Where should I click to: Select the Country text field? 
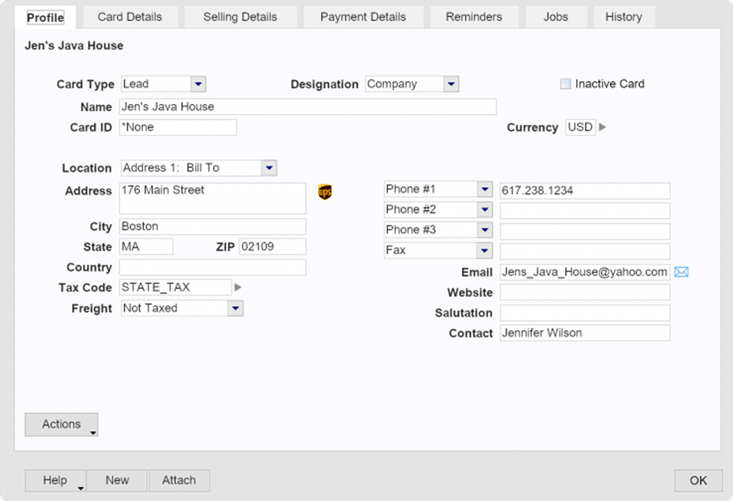212,268
